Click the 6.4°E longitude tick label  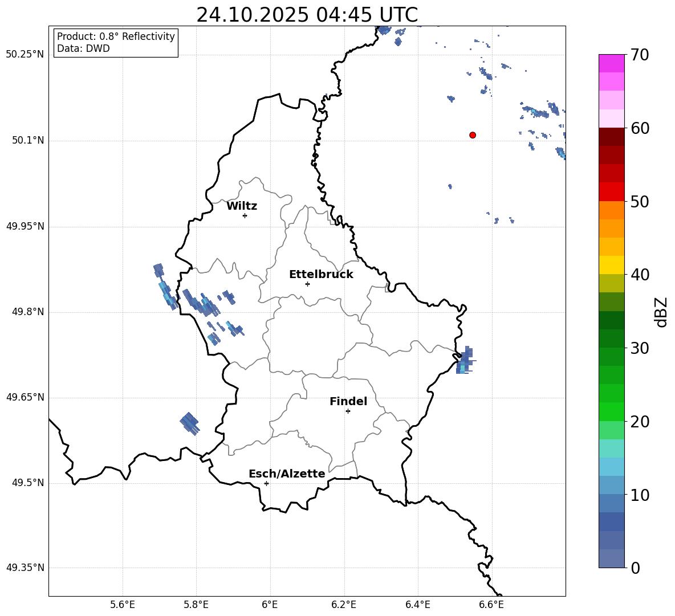[418, 605]
